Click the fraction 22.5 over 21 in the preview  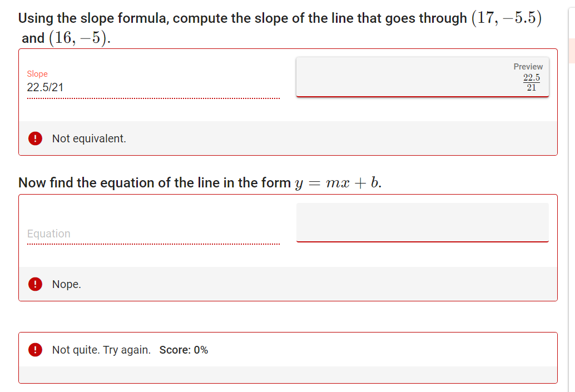point(531,82)
